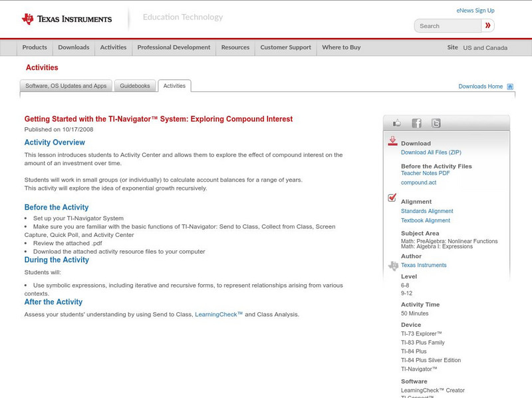Click the LearningCheck Creator software entry
This screenshot has width=532, height=398.
tap(433, 391)
